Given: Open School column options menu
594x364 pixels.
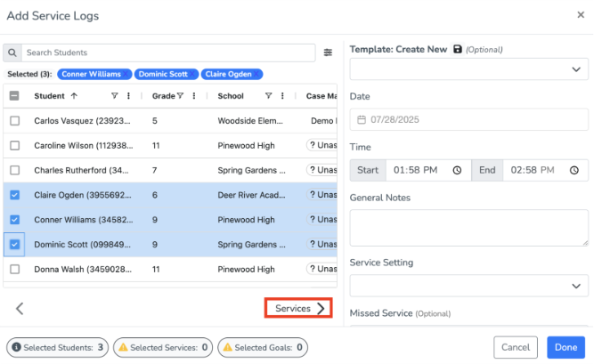Looking at the screenshot, I should pos(282,96).
